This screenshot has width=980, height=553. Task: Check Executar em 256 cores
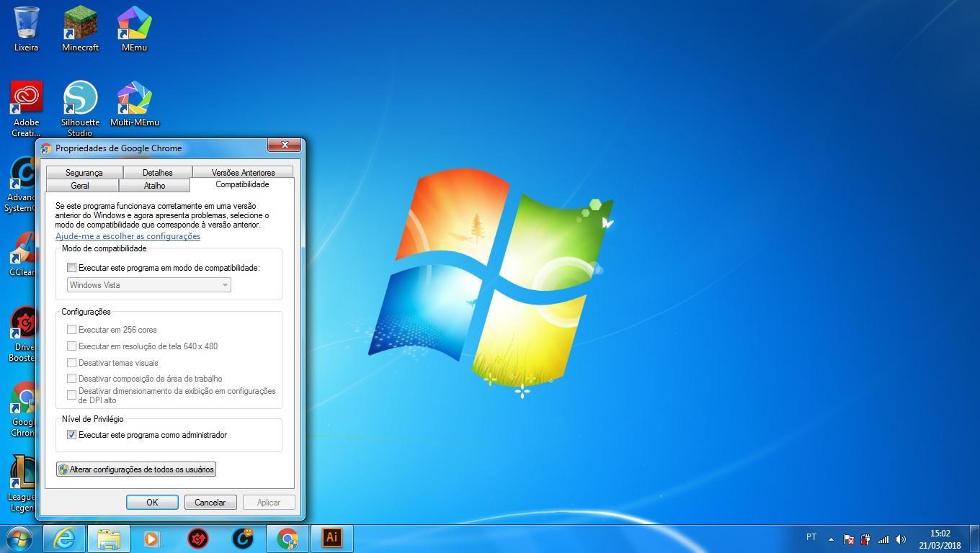click(72, 330)
